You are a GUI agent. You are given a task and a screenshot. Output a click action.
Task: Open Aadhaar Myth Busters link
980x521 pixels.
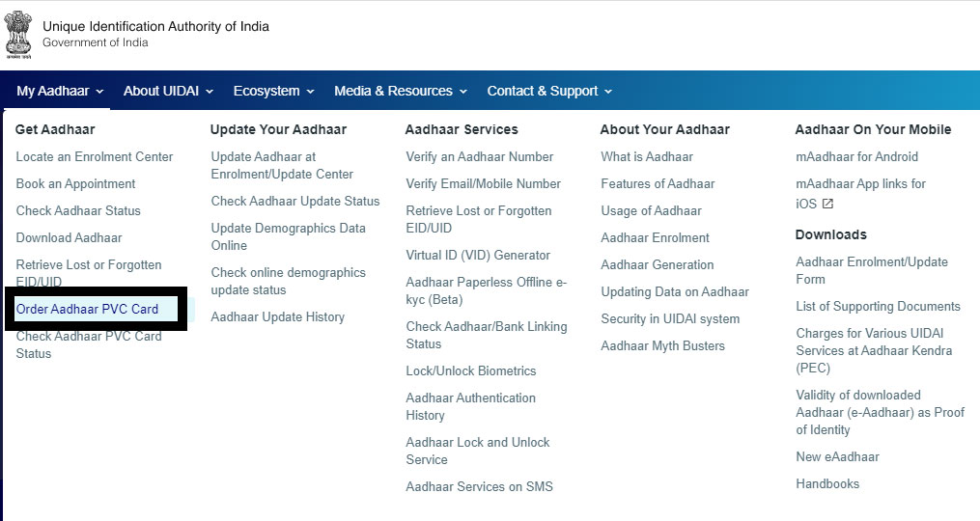[x=663, y=345]
